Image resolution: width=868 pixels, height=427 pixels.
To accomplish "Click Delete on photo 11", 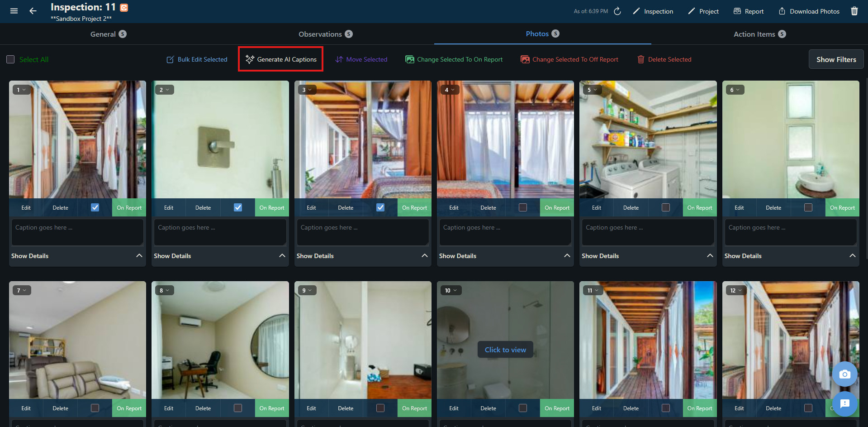I will coord(631,408).
